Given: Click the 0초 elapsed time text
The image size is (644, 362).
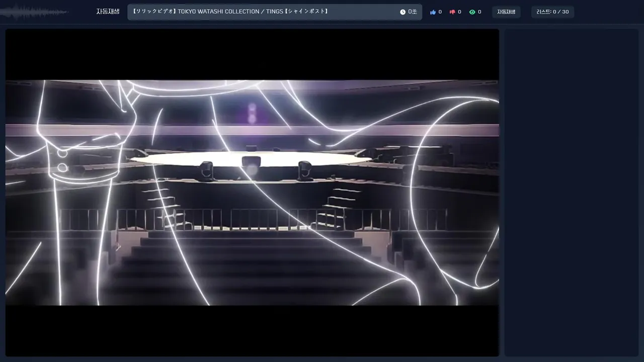Looking at the screenshot, I should (x=413, y=12).
